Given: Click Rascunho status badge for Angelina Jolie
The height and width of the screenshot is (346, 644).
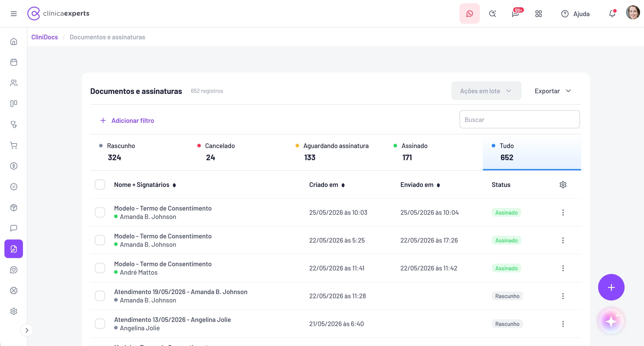Looking at the screenshot, I should click(507, 324).
